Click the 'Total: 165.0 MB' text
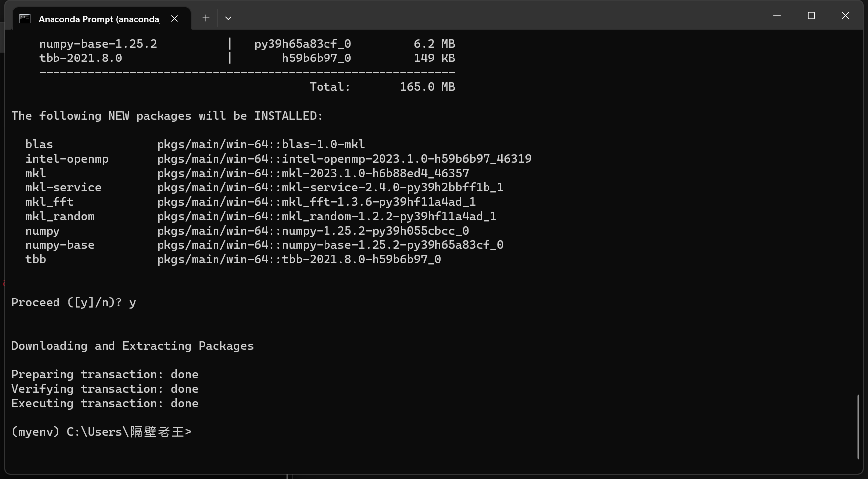This screenshot has width=868, height=479. tap(382, 87)
